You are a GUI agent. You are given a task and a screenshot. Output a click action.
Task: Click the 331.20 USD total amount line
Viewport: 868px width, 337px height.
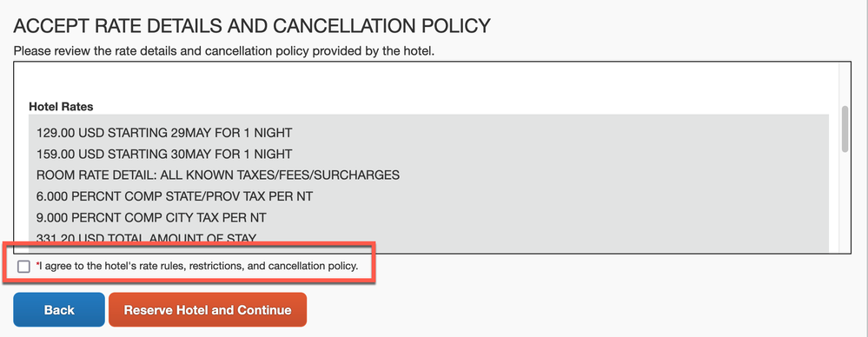click(147, 239)
